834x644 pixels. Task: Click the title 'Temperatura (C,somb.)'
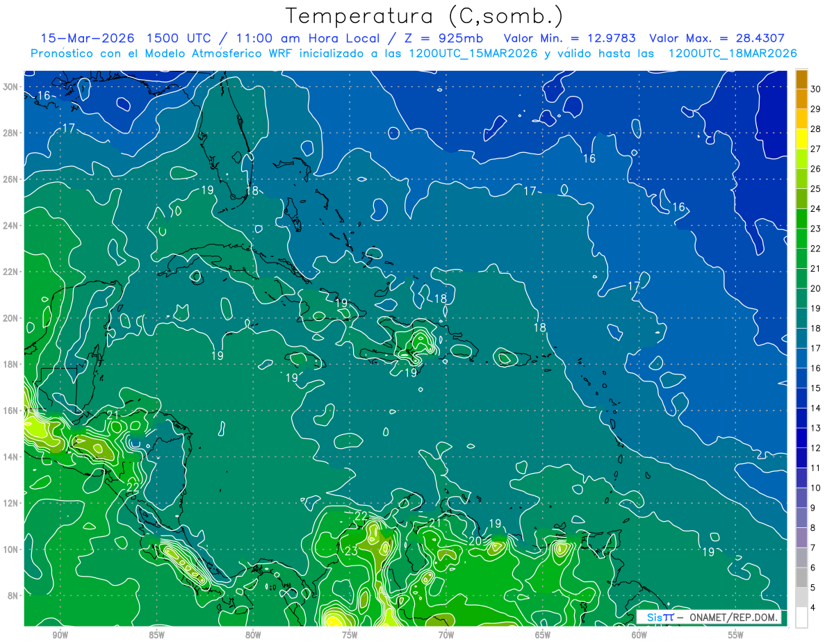pyautogui.click(x=424, y=16)
